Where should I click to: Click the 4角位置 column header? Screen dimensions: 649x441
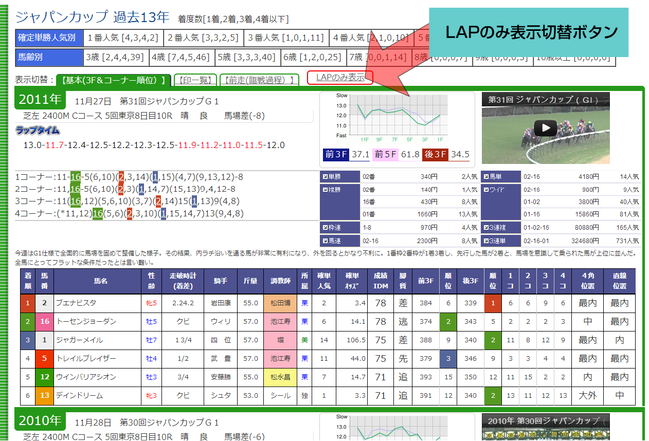point(587,281)
